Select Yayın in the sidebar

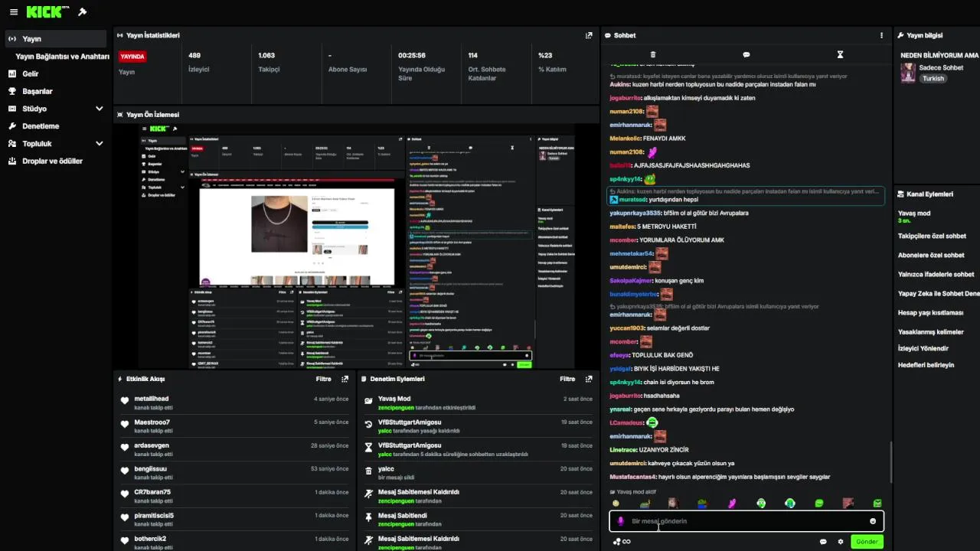pos(56,39)
